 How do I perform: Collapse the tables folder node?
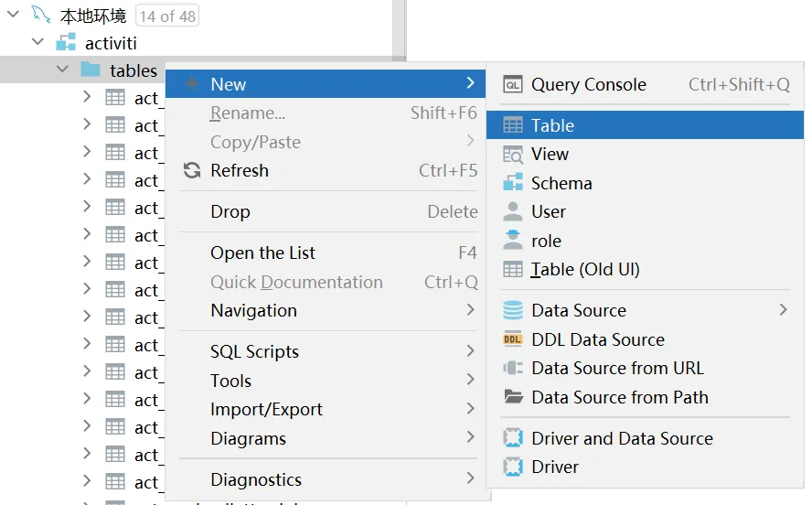click(63, 70)
